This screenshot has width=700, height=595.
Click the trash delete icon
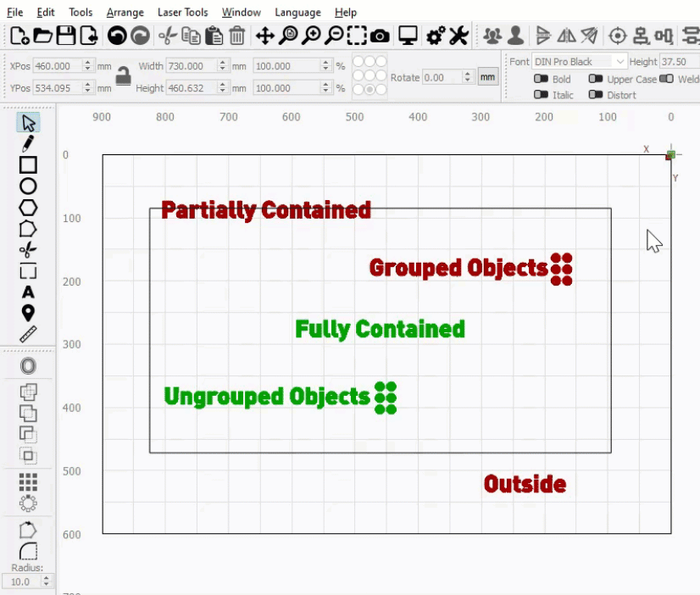coord(237,36)
